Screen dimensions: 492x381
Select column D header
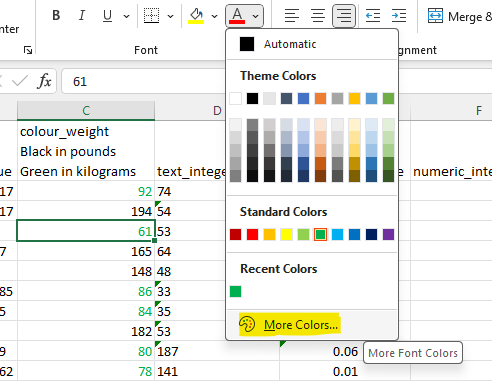217,111
